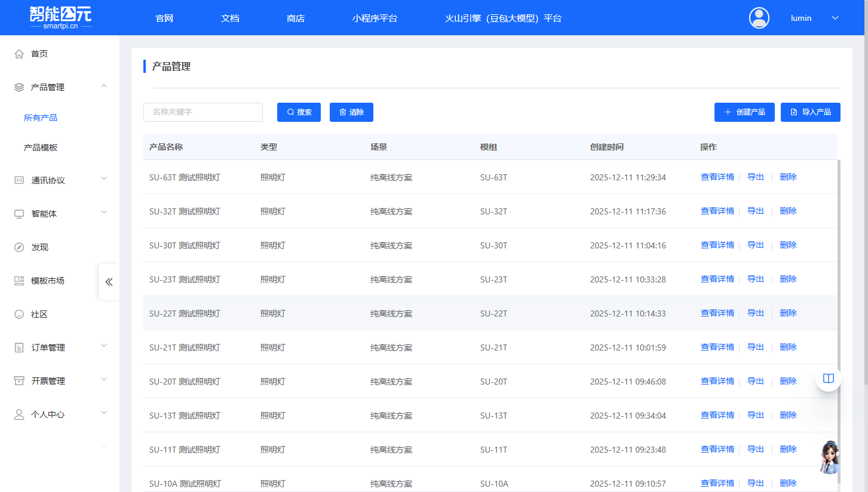Open the floating book documentation icon
Viewport: 868px width, 492px height.
(828, 379)
